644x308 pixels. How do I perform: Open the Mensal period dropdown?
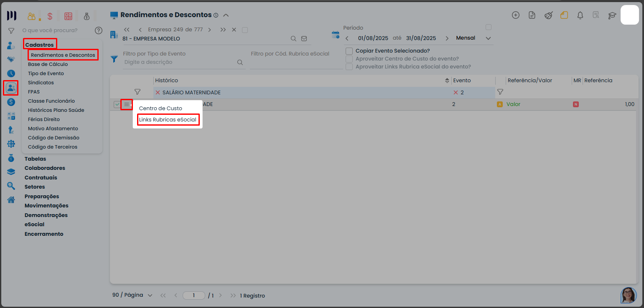[473, 38]
